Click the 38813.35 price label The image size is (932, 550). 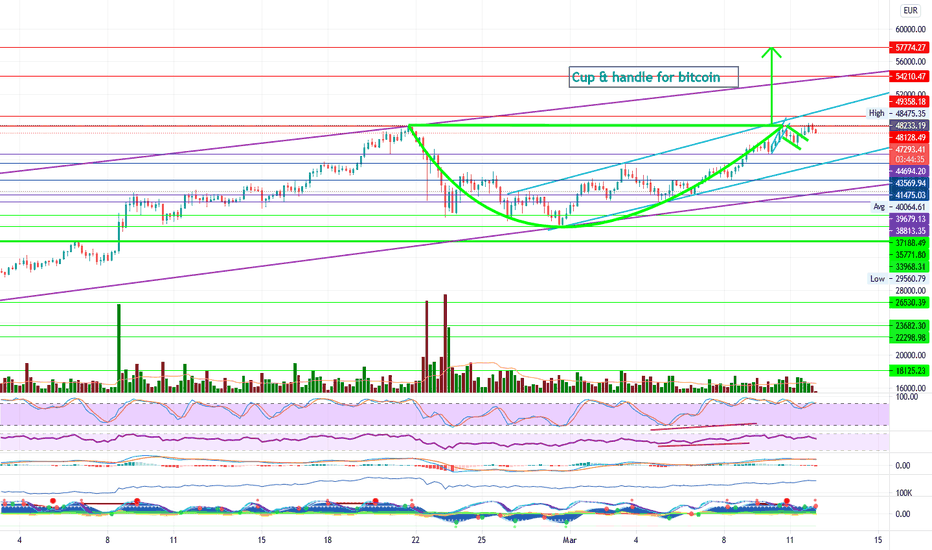[x=909, y=231]
